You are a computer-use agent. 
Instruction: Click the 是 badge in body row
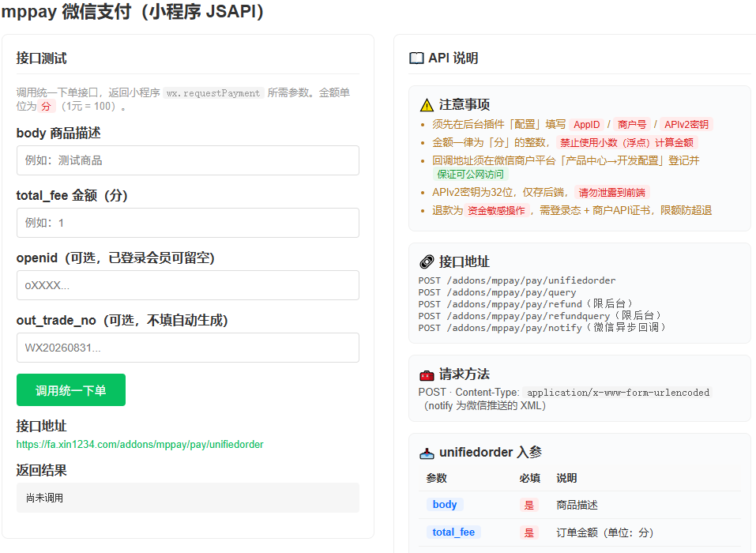click(529, 505)
